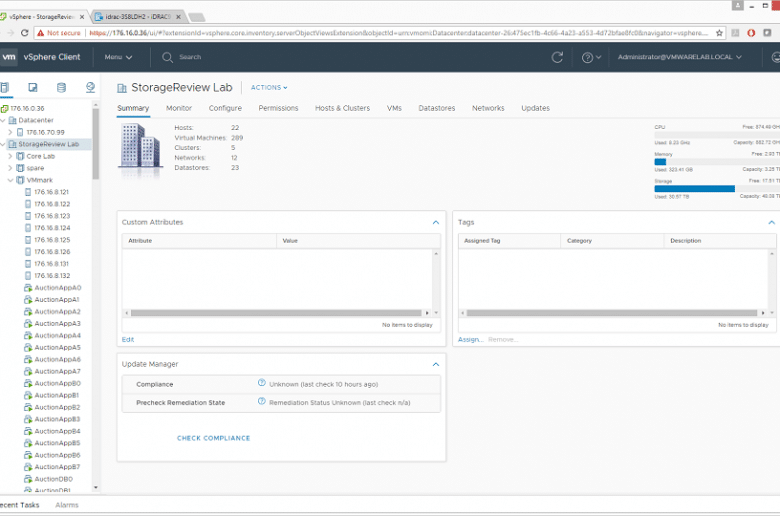Click the Assign link under Tags
780x516 pixels.
click(471, 339)
